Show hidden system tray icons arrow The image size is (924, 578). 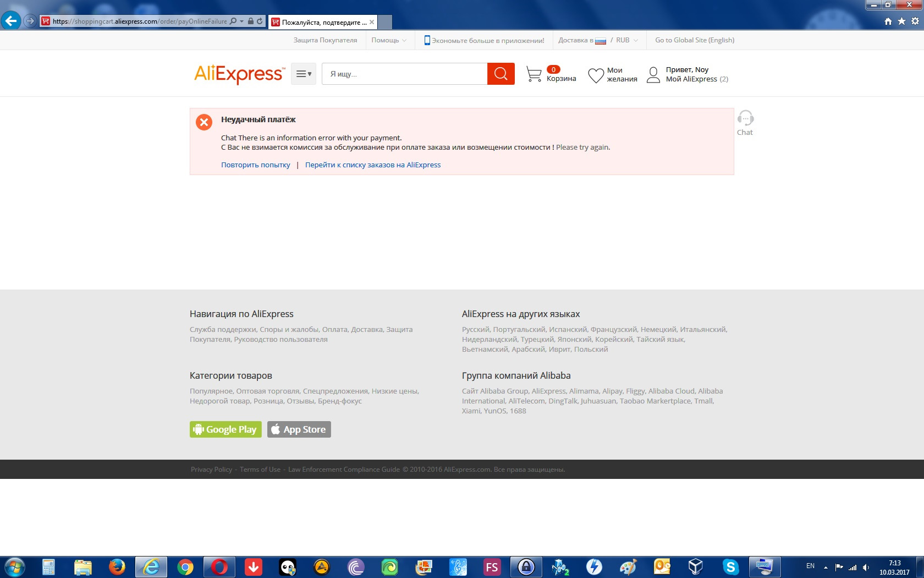pos(826,567)
